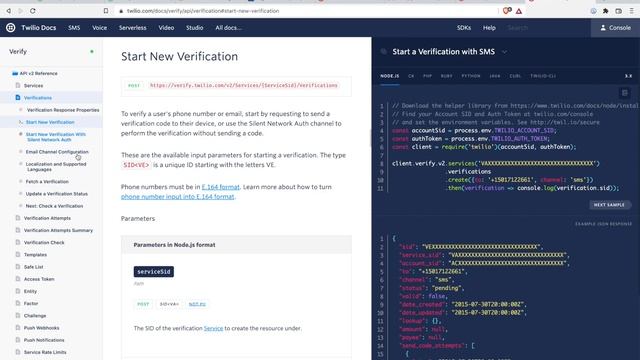This screenshot has height=360, width=640.
Task: Click the Challenge page icon in the sidebar
Action: coord(18,316)
